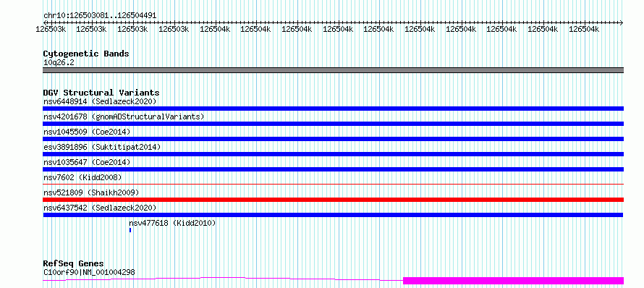This screenshot has width=644, height=288.
Task: Select the thin red nsv7602 variant line
Action: click(x=333, y=184)
